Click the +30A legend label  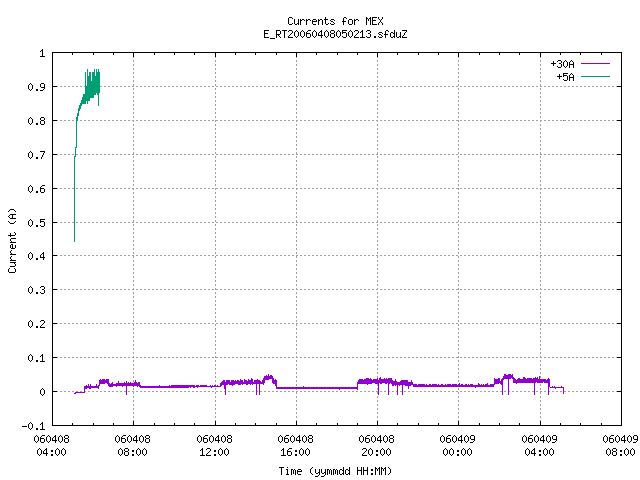562,64
